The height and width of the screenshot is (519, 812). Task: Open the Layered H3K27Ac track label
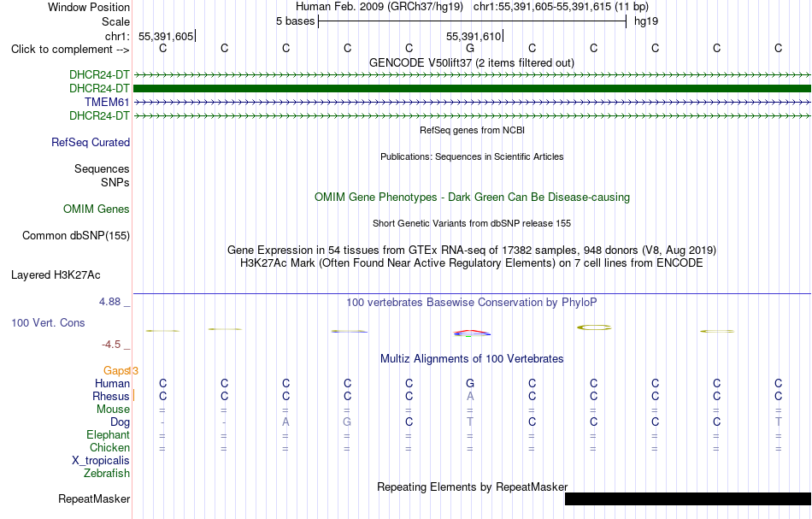click(x=56, y=275)
